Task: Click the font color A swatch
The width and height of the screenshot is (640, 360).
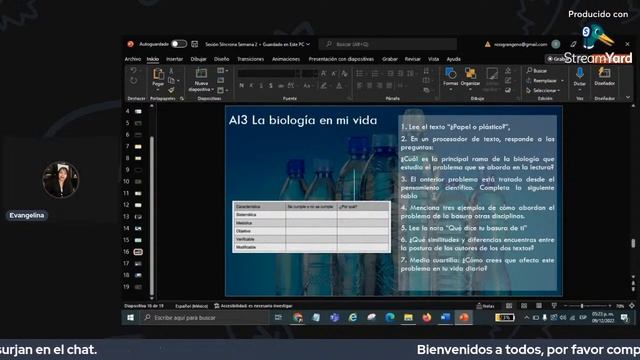Action: (x=339, y=86)
